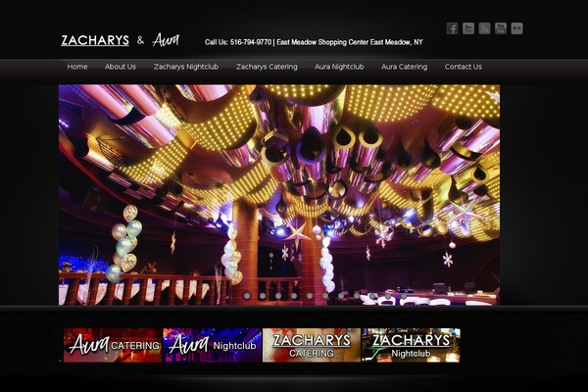
Task: Click the Zacharys logo in header
Action: click(x=95, y=40)
